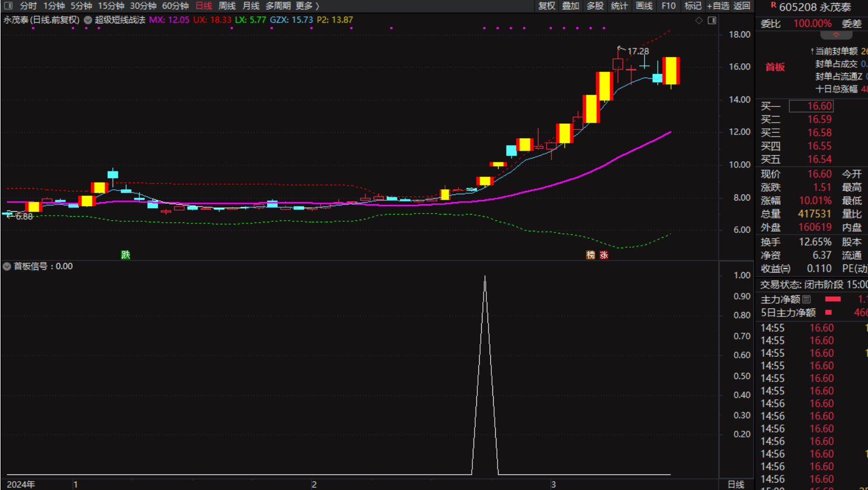Image resolution: width=868 pixels, height=490 pixels.
Task: Switch to the 周线 weekly tab
Action: pos(227,6)
